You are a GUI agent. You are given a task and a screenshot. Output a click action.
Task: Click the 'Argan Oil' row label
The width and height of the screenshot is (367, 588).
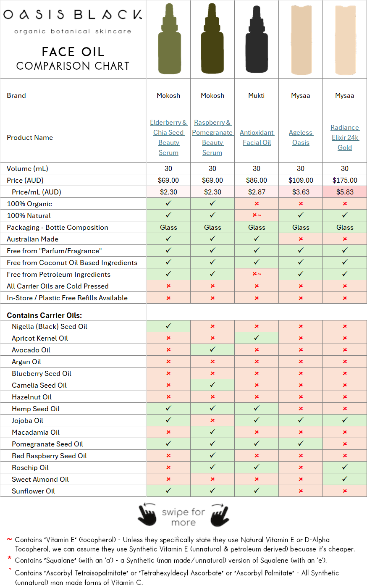pos(26,362)
